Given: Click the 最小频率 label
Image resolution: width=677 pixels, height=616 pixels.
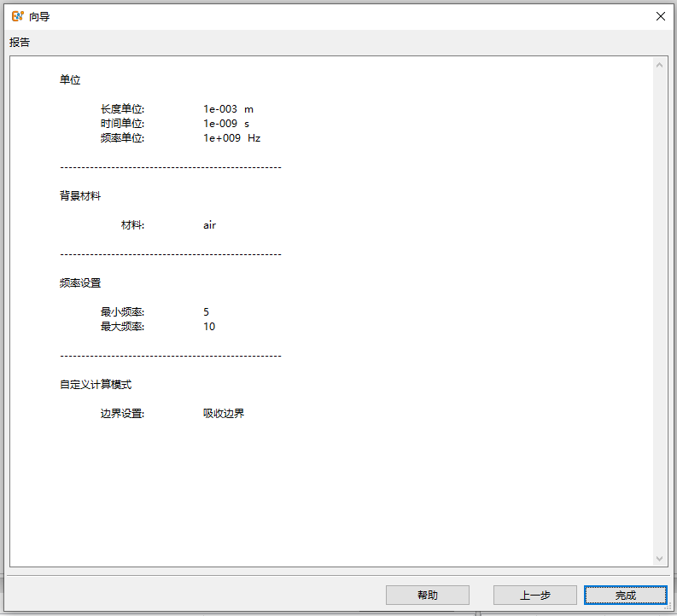Looking at the screenshot, I should point(122,312).
